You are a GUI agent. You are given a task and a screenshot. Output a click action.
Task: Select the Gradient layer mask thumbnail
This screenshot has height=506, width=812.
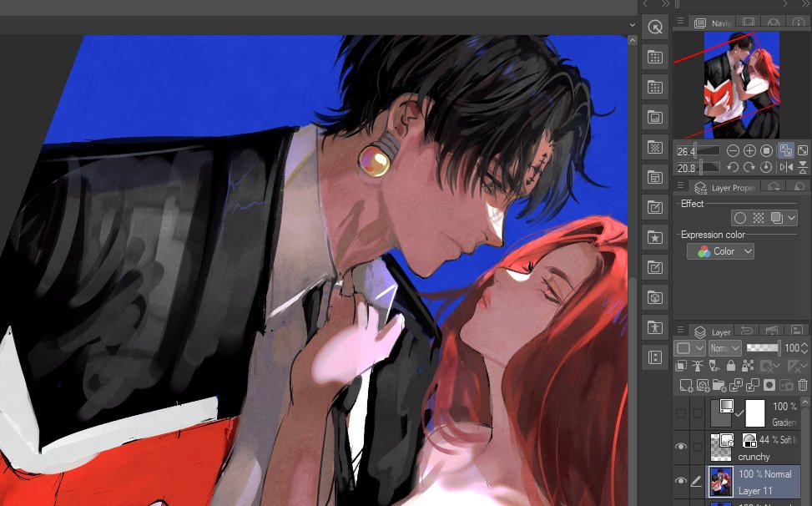click(754, 412)
